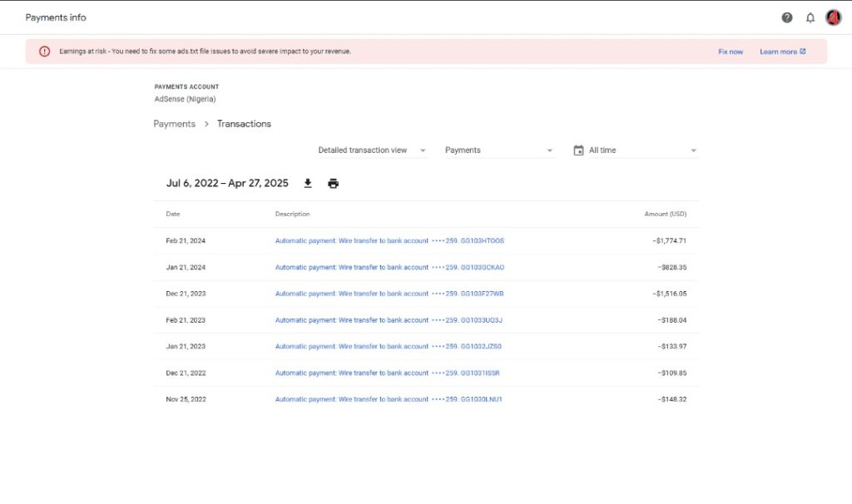This screenshot has height=504, width=852.
Task: Open the notifications bell
Action: click(x=810, y=17)
